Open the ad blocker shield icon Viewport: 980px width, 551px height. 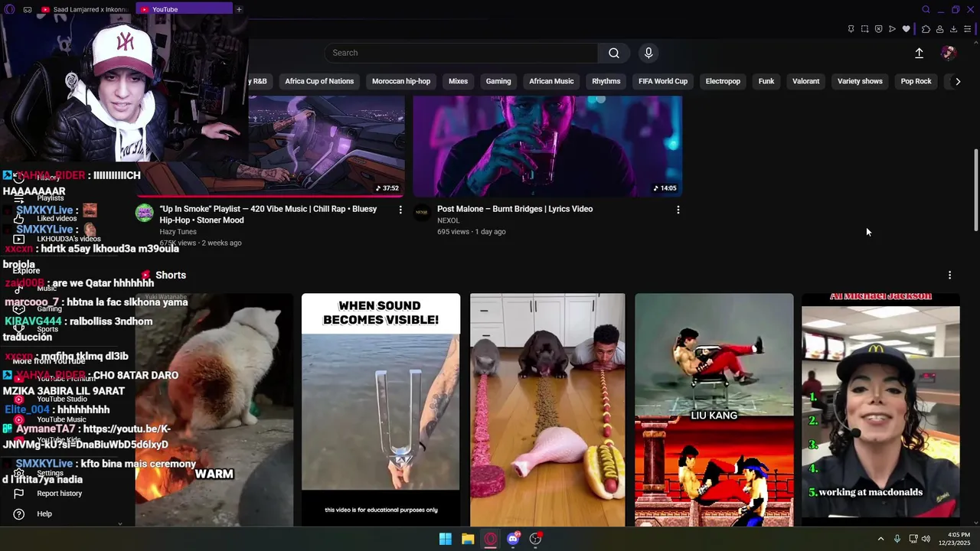[878, 29]
